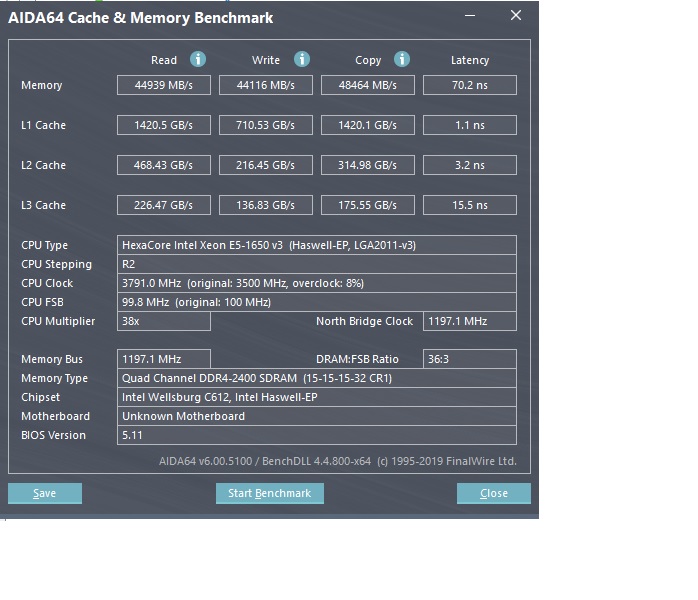
Task: Click the AIDA64 Cache & Memory Benchmark title
Action: pyautogui.click(x=141, y=18)
